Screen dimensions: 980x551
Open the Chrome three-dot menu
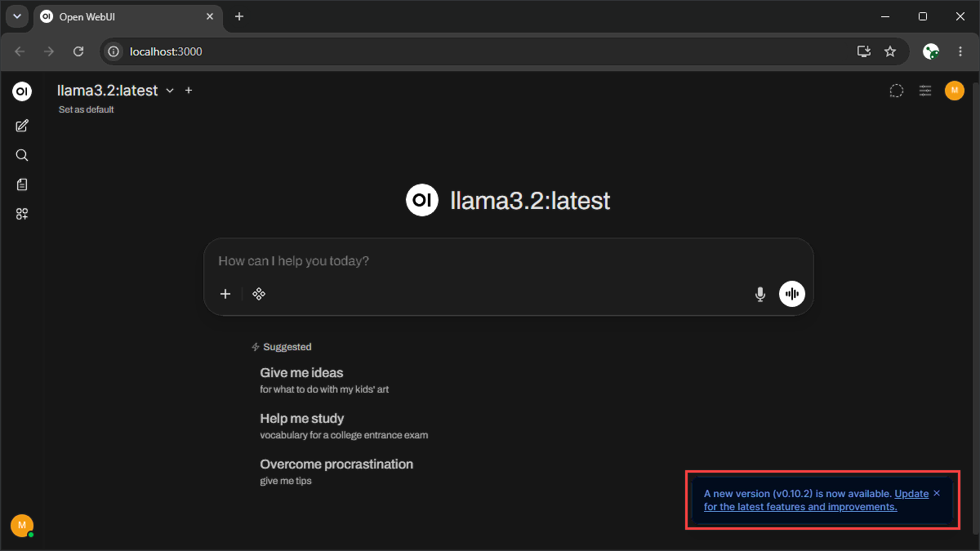(960, 51)
